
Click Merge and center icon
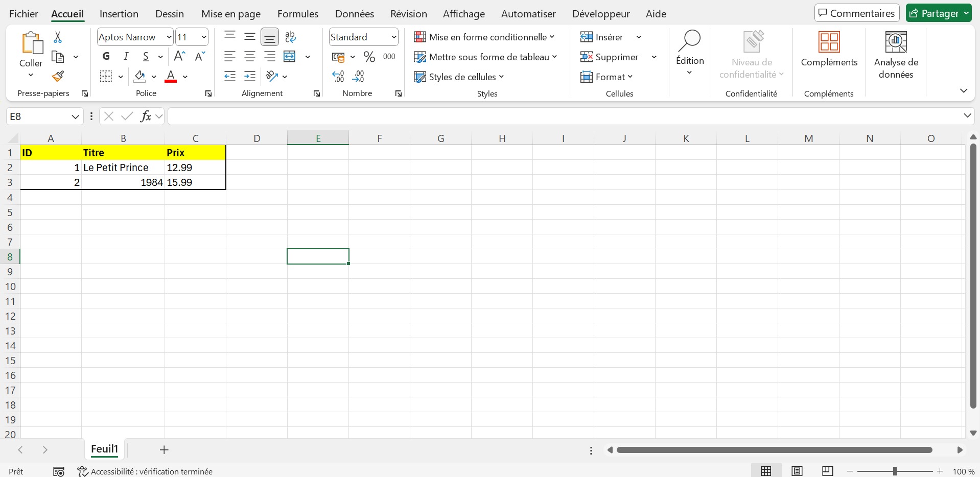pos(290,57)
